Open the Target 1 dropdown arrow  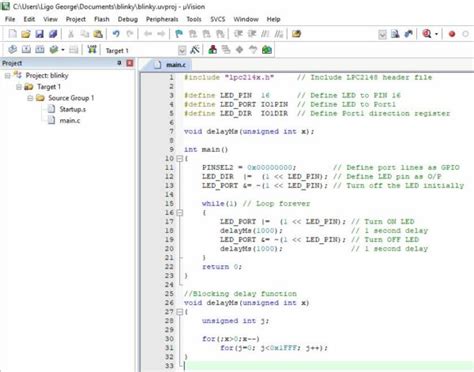(182, 50)
